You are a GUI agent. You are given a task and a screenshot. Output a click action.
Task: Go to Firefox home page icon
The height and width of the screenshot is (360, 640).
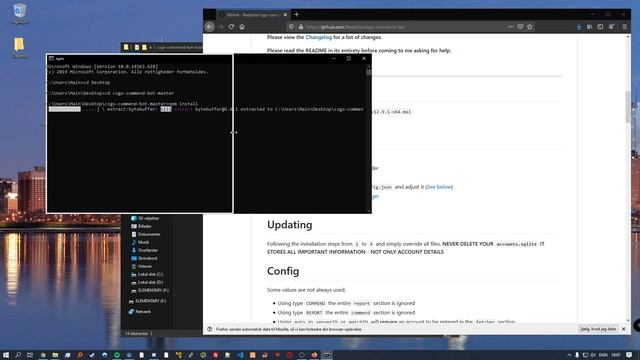pyautogui.click(x=242, y=27)
